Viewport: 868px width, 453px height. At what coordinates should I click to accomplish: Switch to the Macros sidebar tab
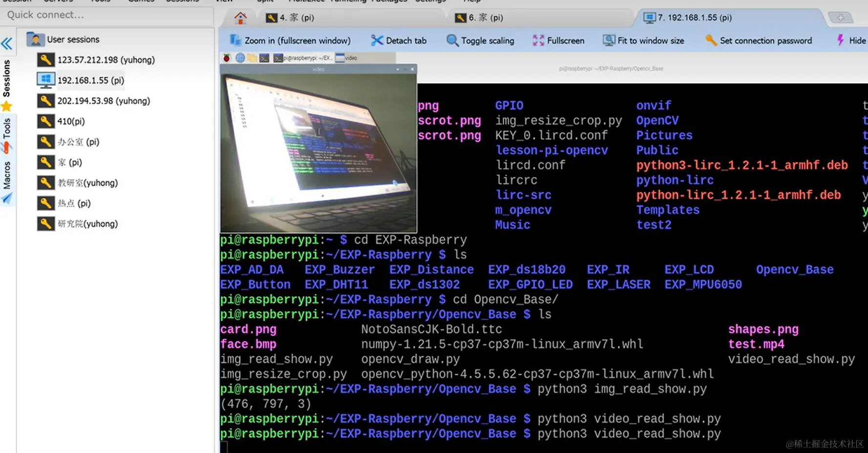tap(7, 175)
